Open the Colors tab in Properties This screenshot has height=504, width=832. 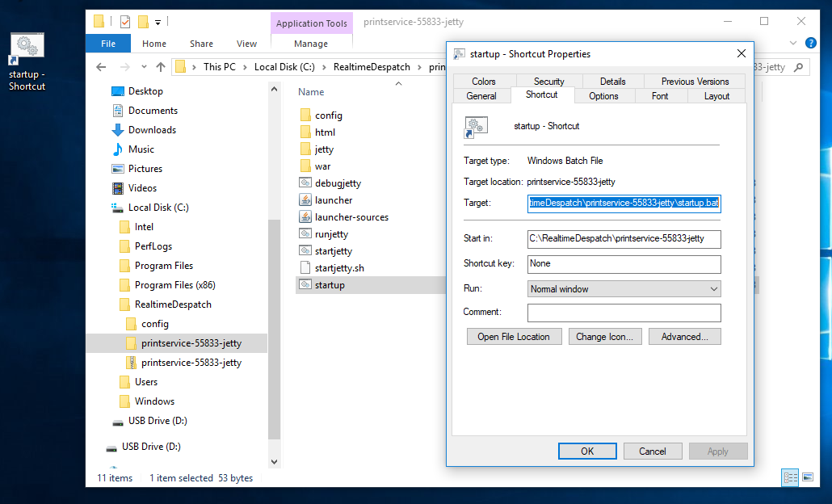pos(483,81)
